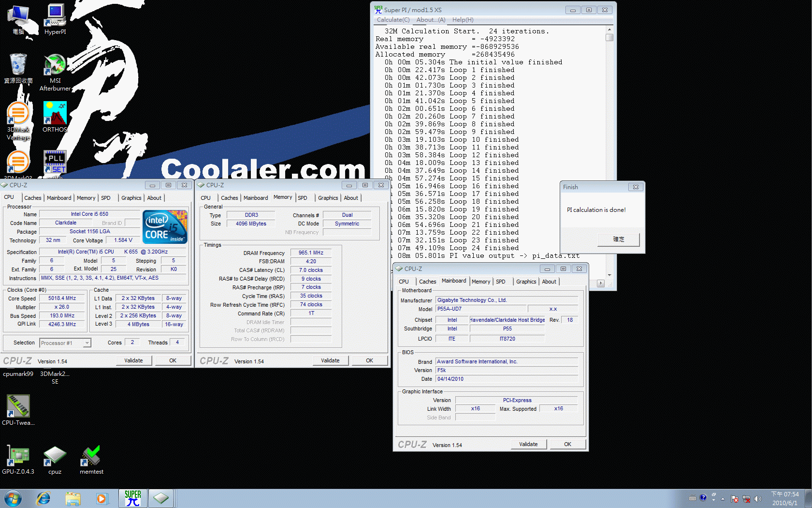Click Validate in CPU-Z Memory window

point(330,360)
